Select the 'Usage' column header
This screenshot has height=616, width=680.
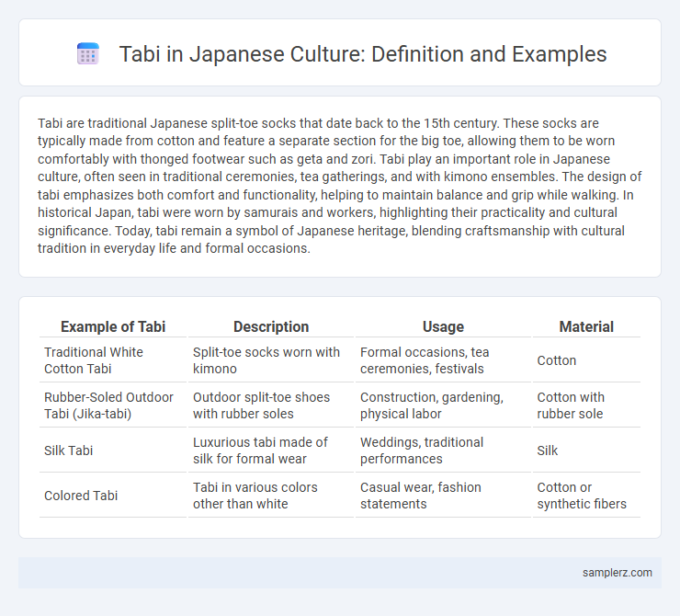[443, 326]
